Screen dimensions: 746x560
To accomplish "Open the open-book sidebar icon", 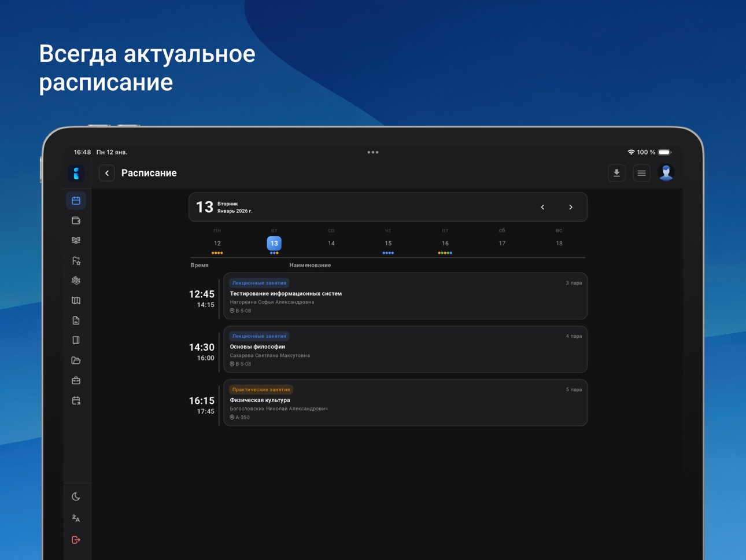I will (76, 241).
